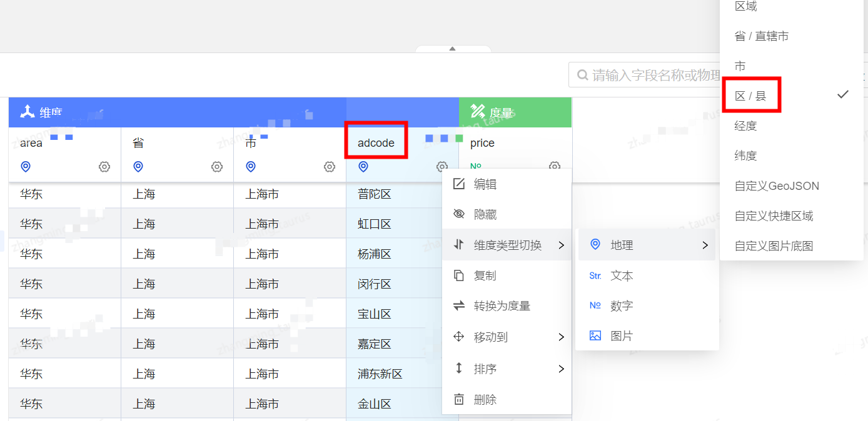Click location pin icon under adcode
The width and height of the screenshot is (868, 421).
pyautogui.click(x=363, y=167)
